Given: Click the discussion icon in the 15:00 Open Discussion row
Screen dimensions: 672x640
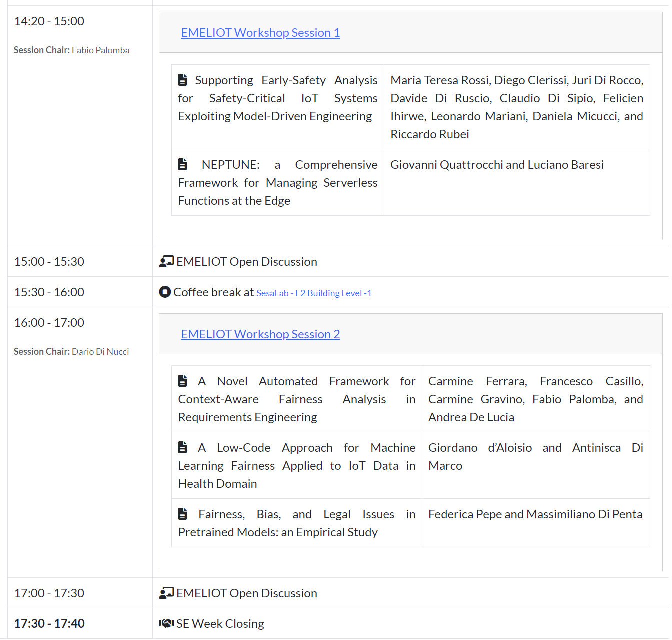Looking at the screenshot, I should pyautogui.click(x=166, y=262).
